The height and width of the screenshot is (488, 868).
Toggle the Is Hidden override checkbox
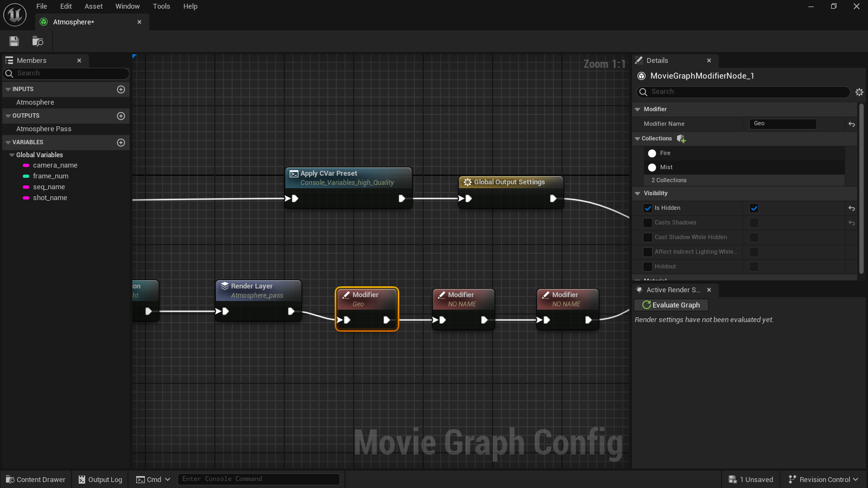(648, 208)
